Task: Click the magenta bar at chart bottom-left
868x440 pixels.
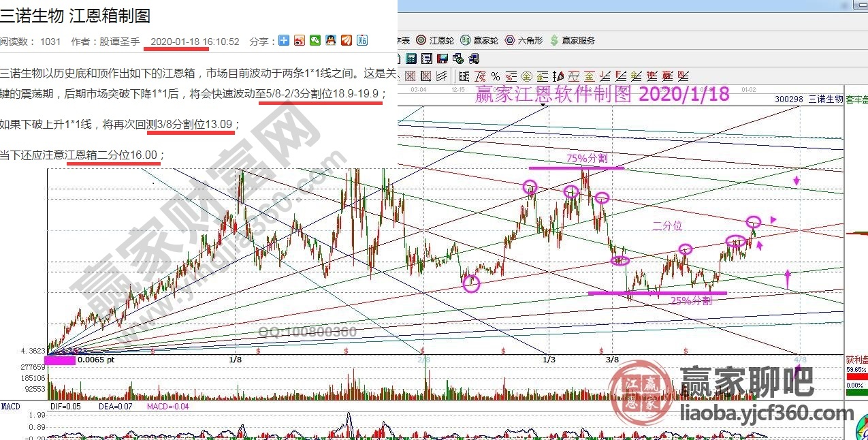Action: [59, 359]
